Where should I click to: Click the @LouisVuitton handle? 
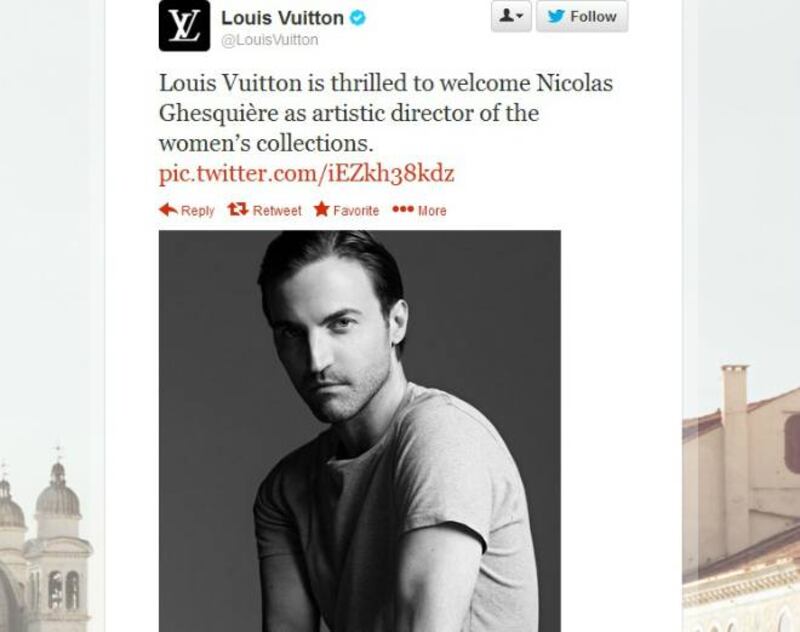click(x=270, y=40)
